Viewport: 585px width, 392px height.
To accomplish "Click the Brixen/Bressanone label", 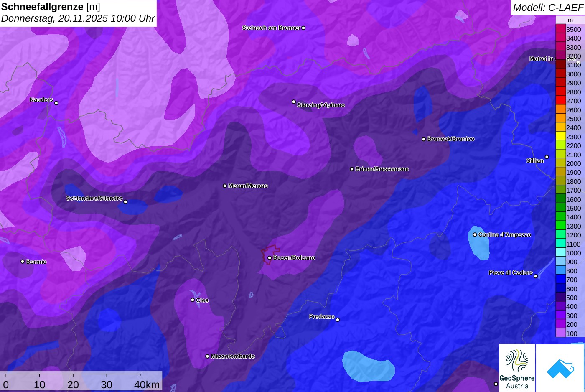I will click(382, 169).
